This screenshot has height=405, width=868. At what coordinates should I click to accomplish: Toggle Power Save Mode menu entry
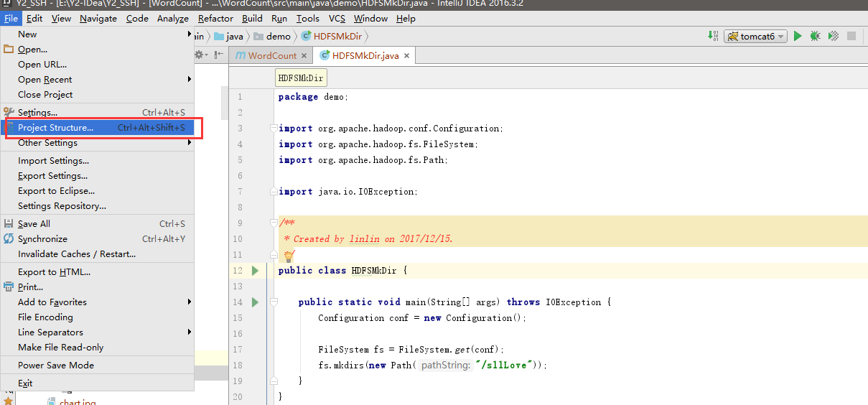click(x=55, y=366)
